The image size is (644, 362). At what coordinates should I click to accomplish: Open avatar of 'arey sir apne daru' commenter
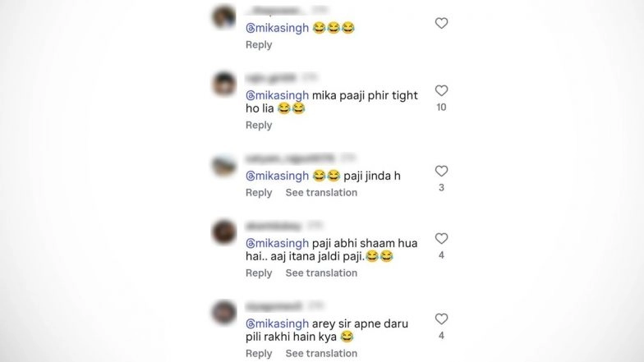224,312
